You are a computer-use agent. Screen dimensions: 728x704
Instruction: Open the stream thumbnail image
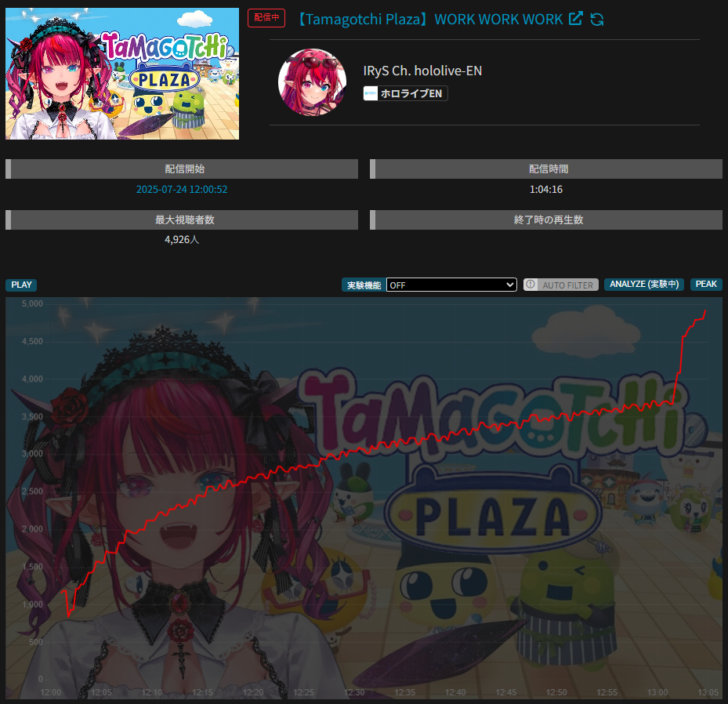[122, 74]
